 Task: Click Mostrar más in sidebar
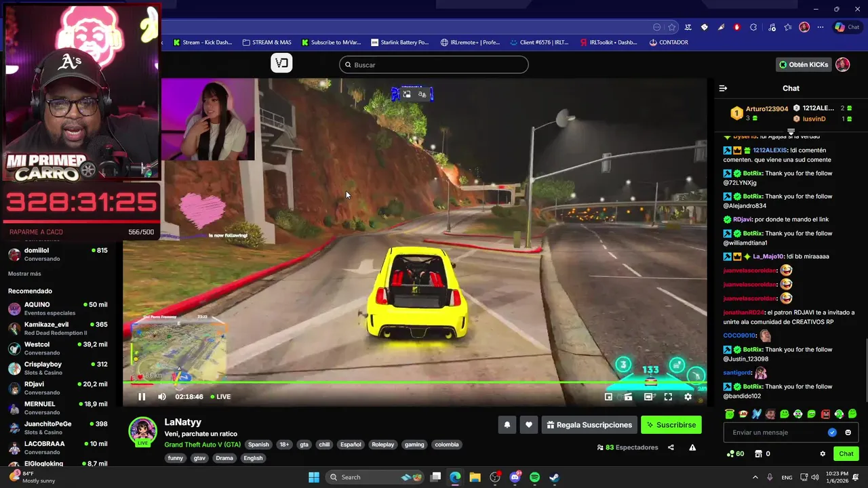(24, 274)
